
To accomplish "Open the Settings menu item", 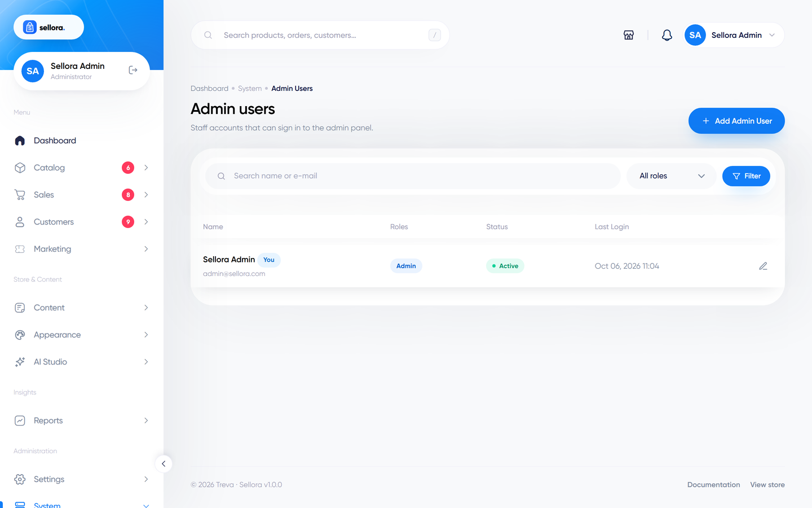I will 82,479.
